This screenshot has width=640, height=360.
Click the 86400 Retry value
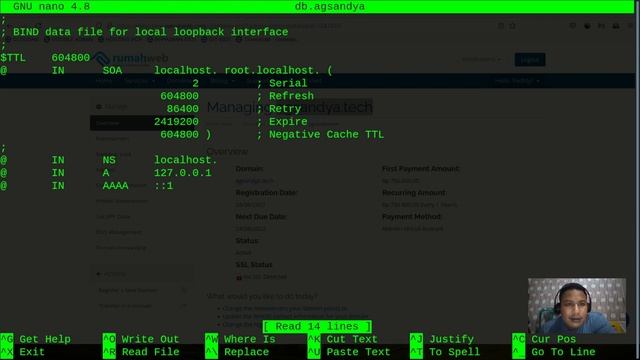[x=183, y=109]
